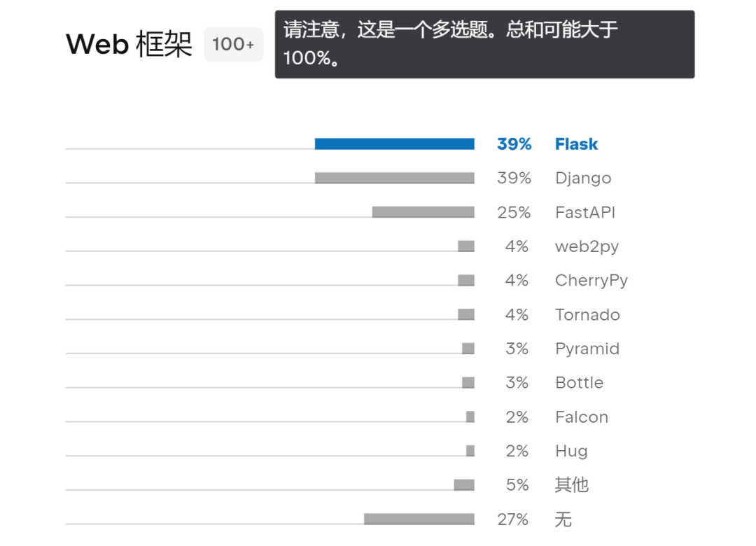The image size is (756, 546).
Task: Click the web2py label
Action: [x=587, y=247]
